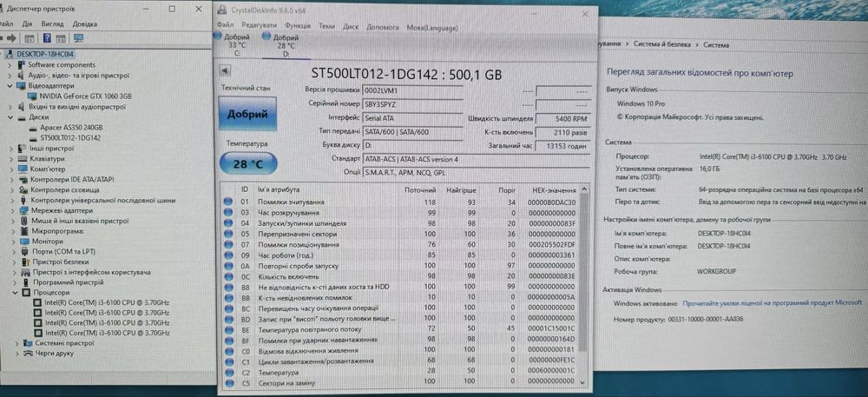
Task: Click the 28 °C temperature button
Action: pyautogui.click(x=248, y=164)
